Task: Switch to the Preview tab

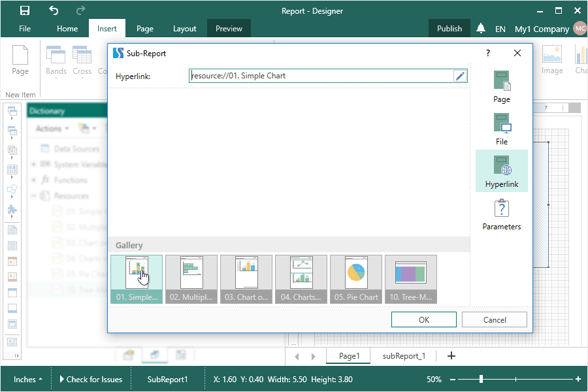Action: pyautogui.click(x=229, y=29)
